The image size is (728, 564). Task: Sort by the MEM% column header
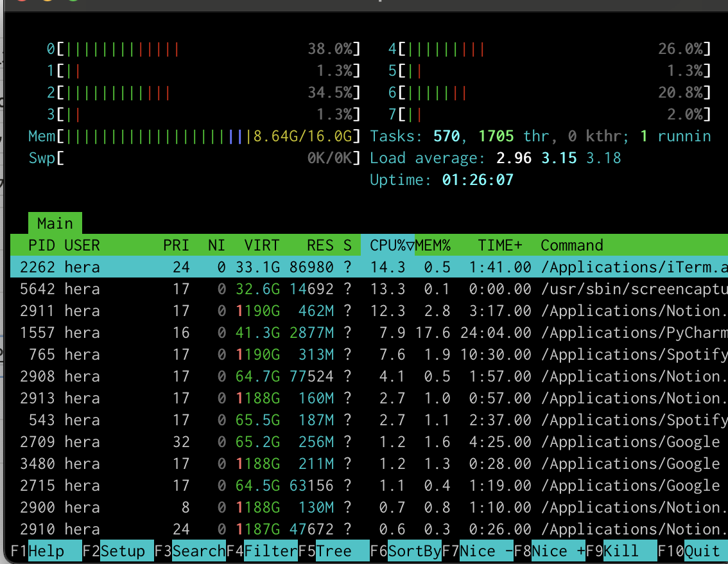click(433, 245)
